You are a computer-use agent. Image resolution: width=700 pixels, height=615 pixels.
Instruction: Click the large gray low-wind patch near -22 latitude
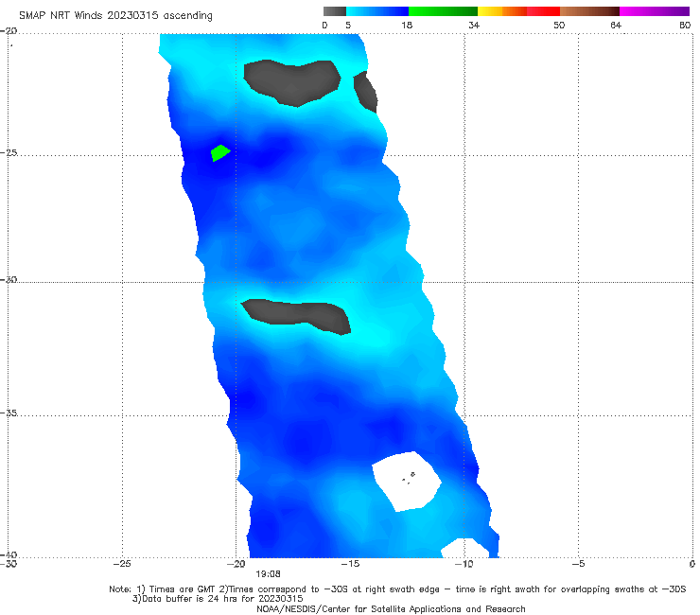pos(292,83)
